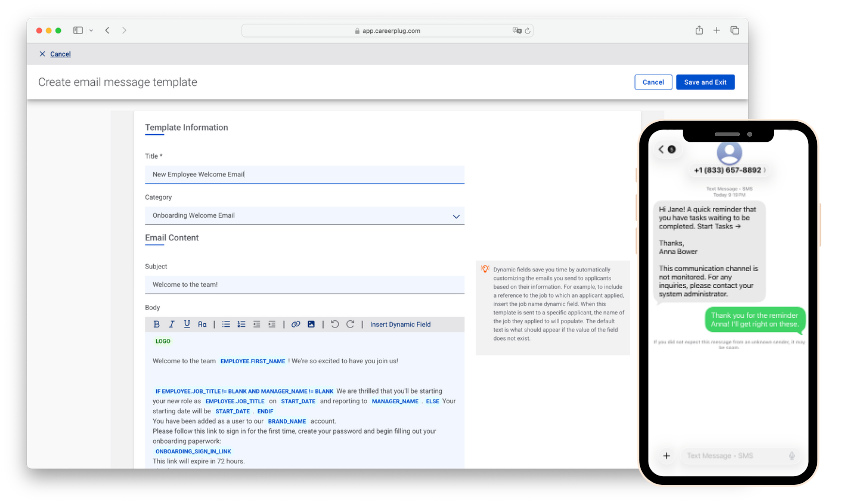
Task: Tap the Text Message SMS input
Action: pyautogui.click(x=738, y=456)
